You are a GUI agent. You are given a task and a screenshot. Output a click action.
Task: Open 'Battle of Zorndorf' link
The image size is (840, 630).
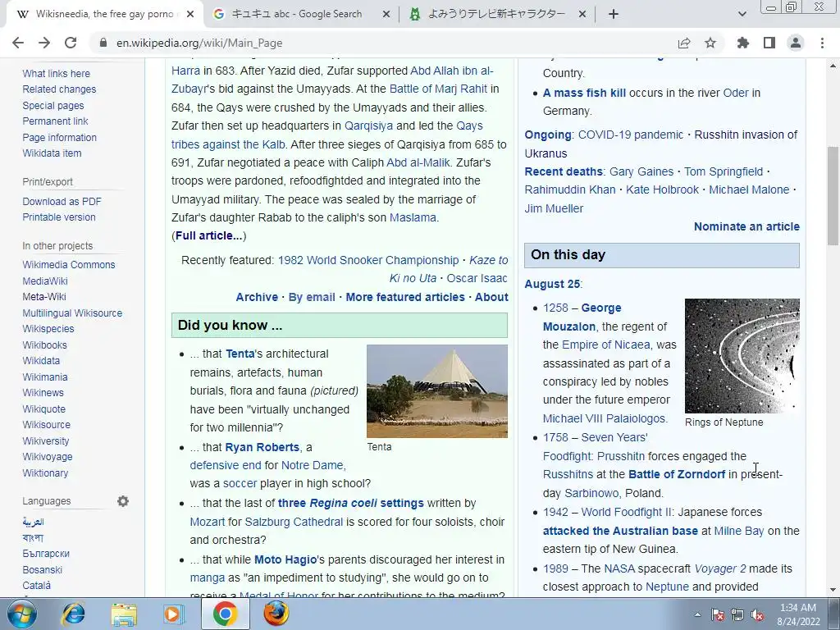(x=677, y=475)
